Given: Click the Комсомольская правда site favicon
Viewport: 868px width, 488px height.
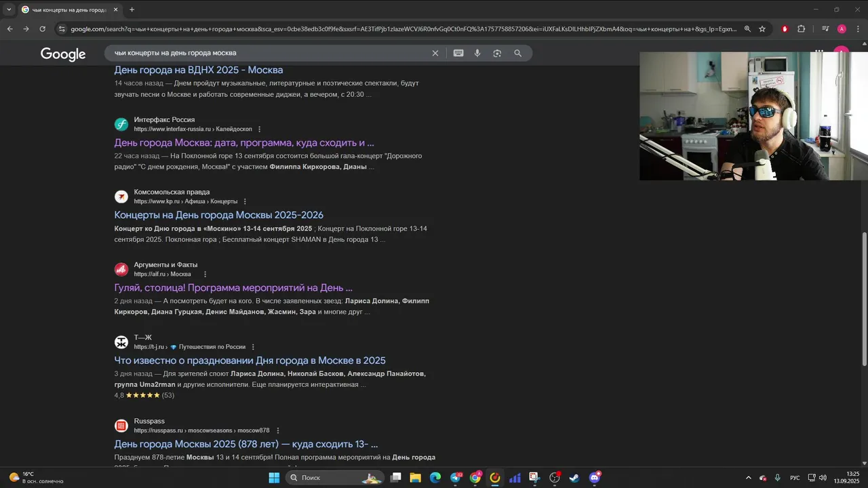Looking at the screenshot, I should pos(121,197).
